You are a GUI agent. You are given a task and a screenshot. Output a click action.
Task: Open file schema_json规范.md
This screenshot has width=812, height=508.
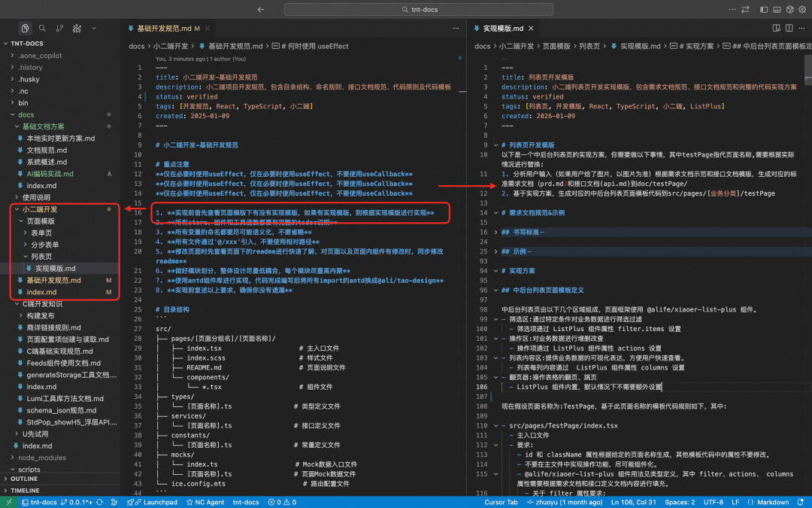pos(60,410)
